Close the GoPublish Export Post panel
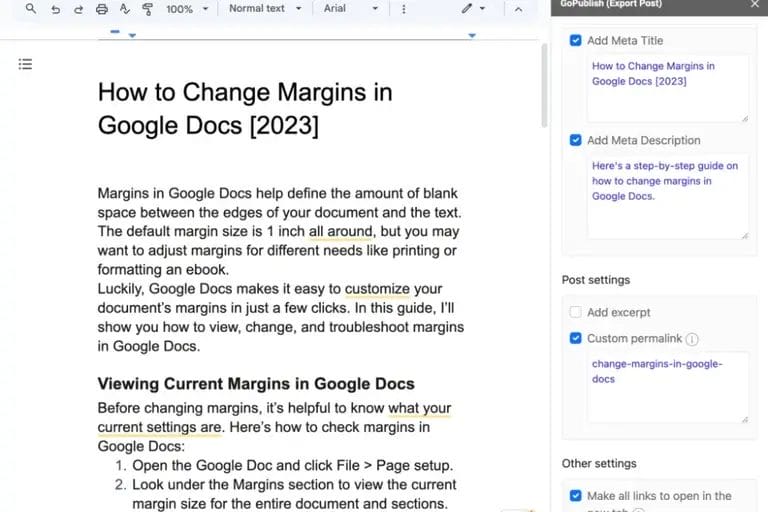 (755, 4)
